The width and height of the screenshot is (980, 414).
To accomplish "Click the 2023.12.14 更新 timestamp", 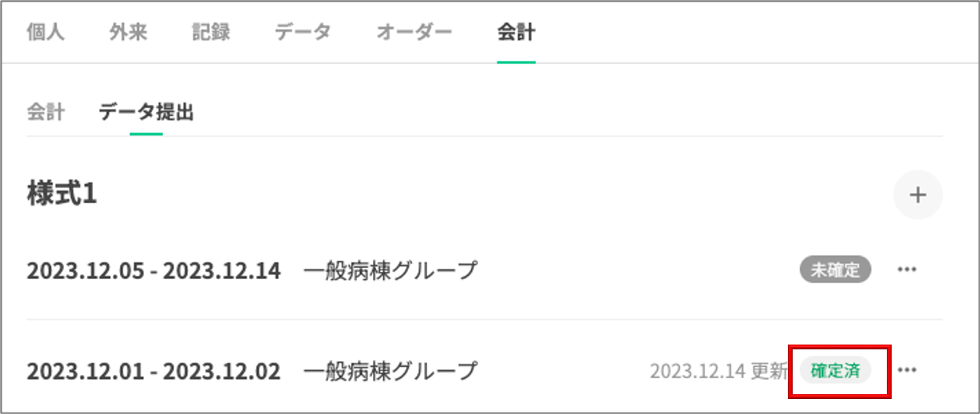I will pos(717,371).
